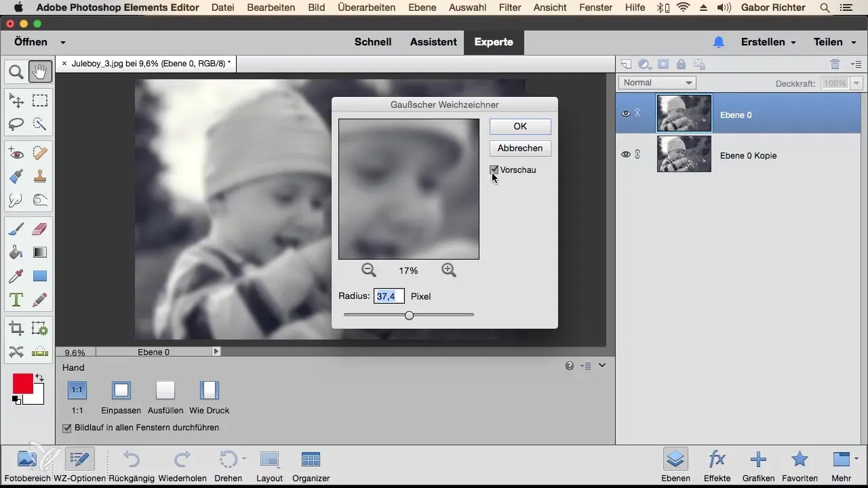Select the Rectangular Marquee tool
The width and height of the screenshot is (868, 488).
point(40,101)
